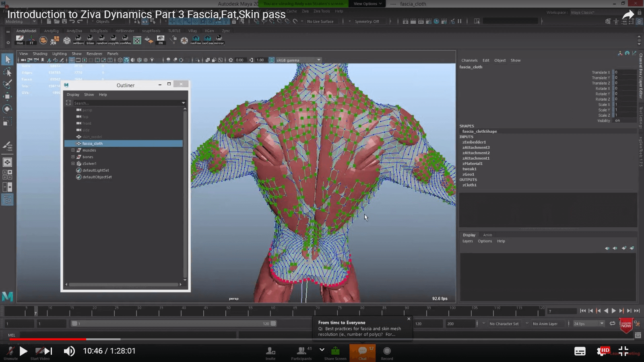Activate the Rotate tool in toolbox

coord(7,109)
